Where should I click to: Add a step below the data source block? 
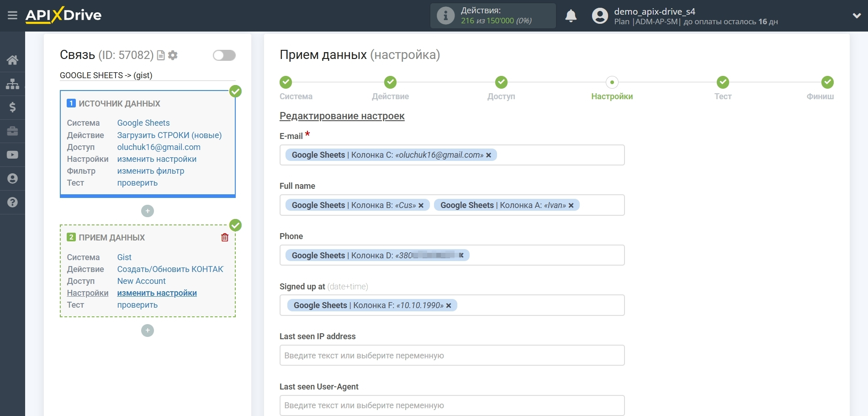click(x=148, y=211)
